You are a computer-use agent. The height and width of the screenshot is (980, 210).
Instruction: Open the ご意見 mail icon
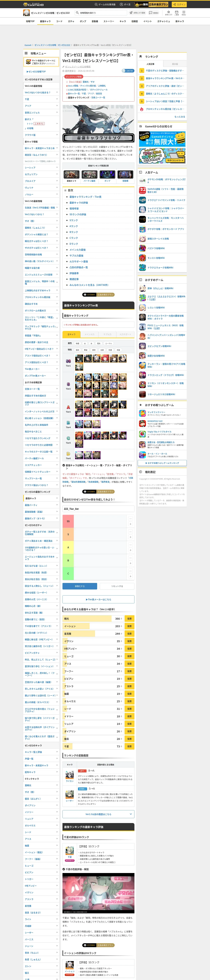[176, 13]
